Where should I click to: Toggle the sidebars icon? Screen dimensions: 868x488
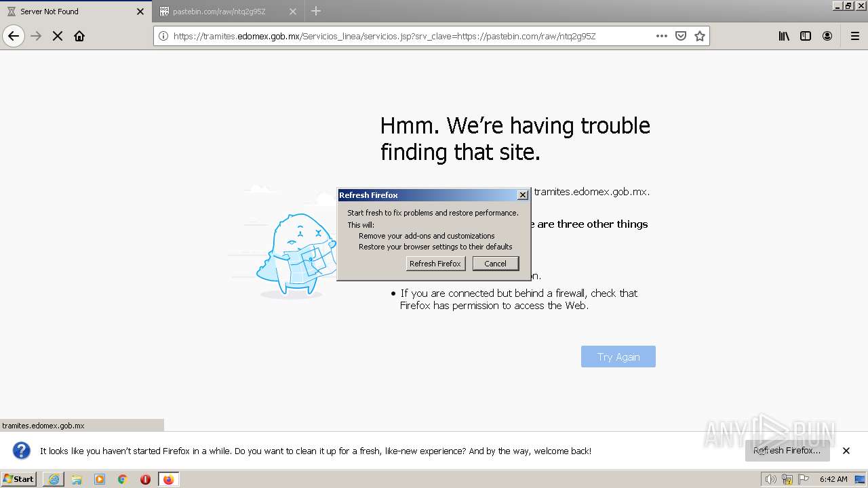[x=806, y=36]
